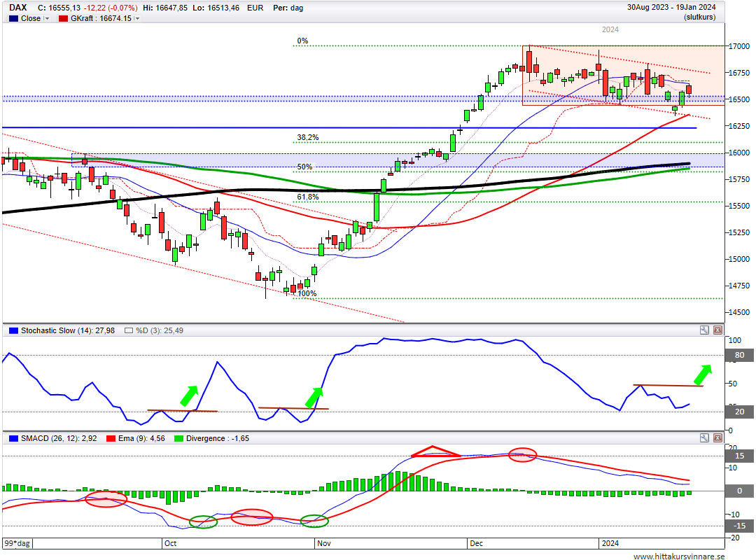Click the 14500 price axis label
756x560 pixels.
739,312
